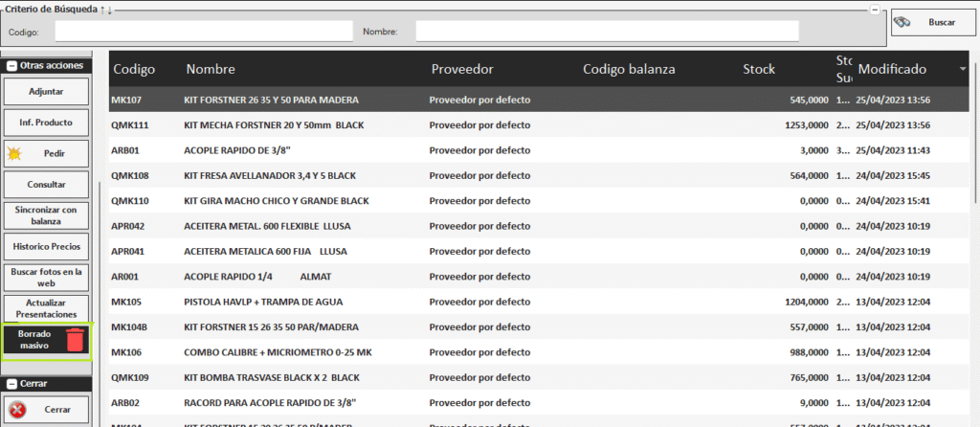
Task: Click Buscar fotos en la web
Action: pos(46,278)
